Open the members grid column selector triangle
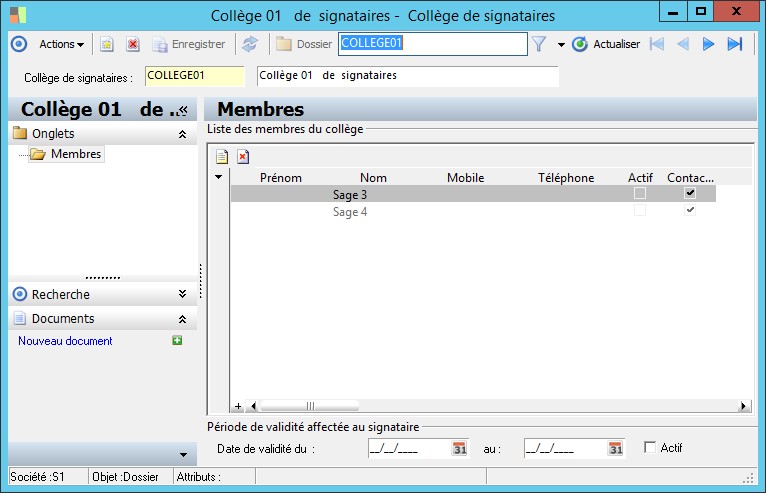The image size is (766, 493). [218, 177]
